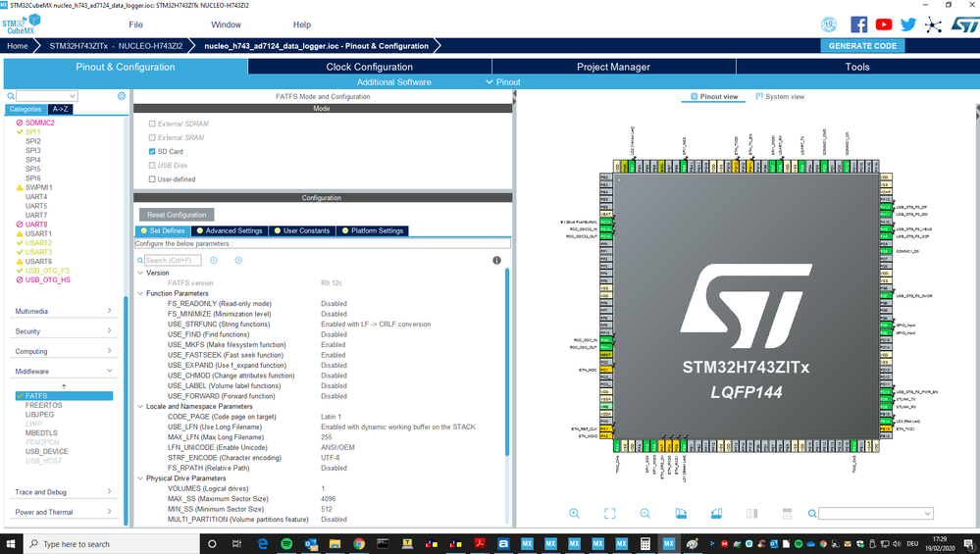
Task: Click the 10-year anniversary badge icon
Action: pyautogui.click(x=829, y=25)
